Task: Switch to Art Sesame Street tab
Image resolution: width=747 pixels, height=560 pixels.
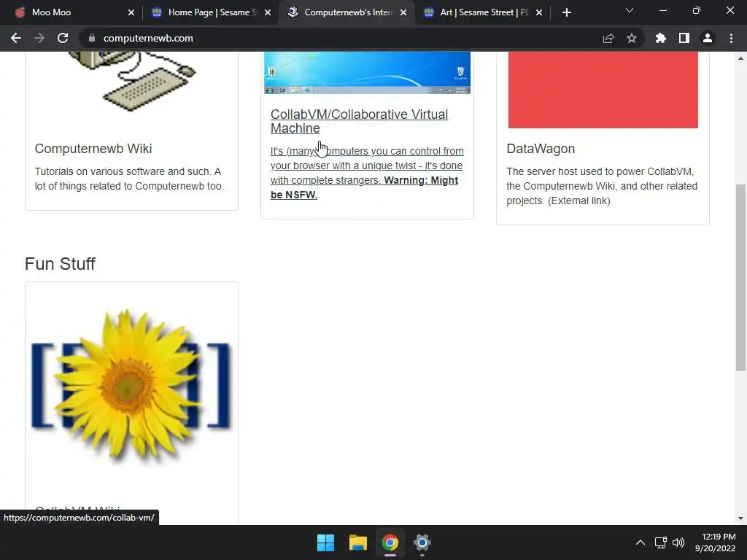Action: (483, 12)
